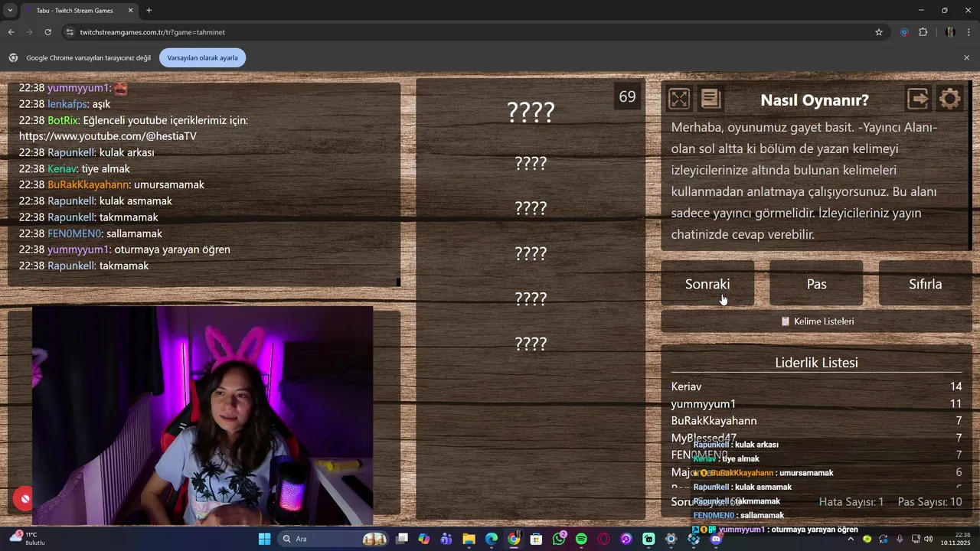
Task: Click the Pas Sayısı: 10 counter
Action: [x=929, y=502]
